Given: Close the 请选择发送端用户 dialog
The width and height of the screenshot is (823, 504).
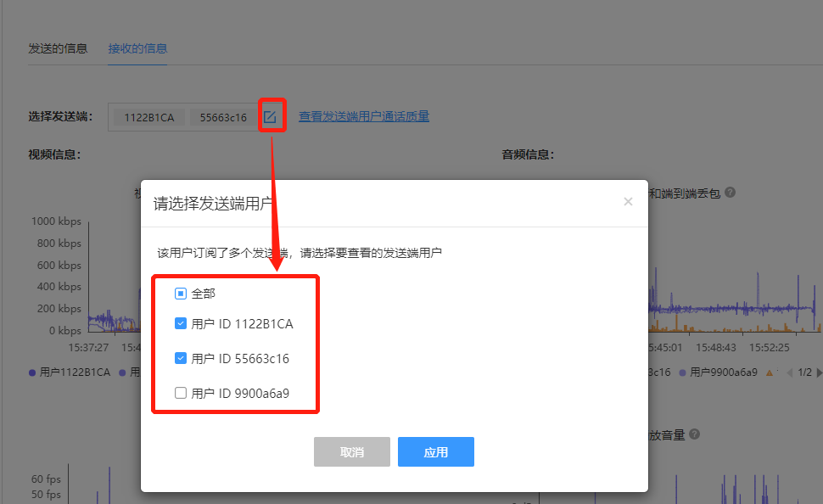Looking at the screenshot, I should [628, 202].
